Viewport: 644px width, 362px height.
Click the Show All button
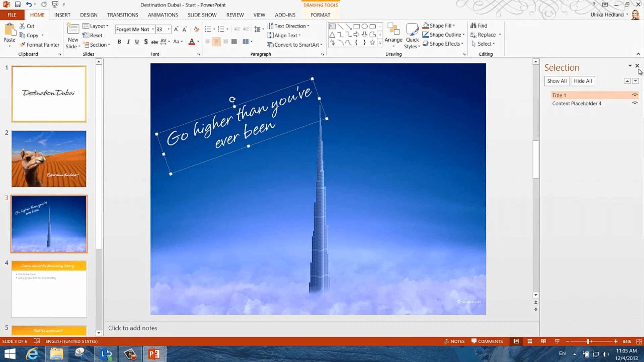557,81
